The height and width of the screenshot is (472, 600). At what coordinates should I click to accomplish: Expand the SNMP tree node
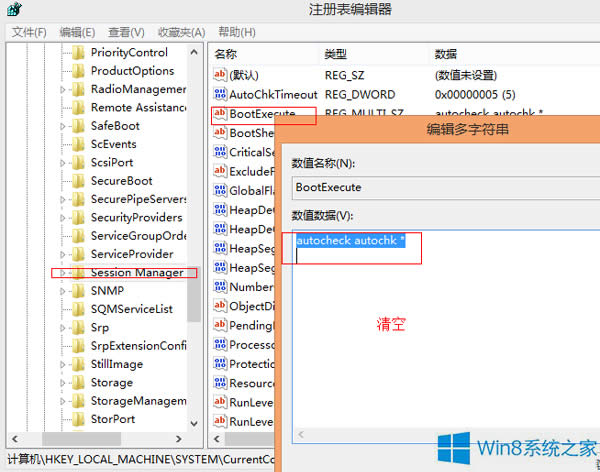tap(63, 292)
